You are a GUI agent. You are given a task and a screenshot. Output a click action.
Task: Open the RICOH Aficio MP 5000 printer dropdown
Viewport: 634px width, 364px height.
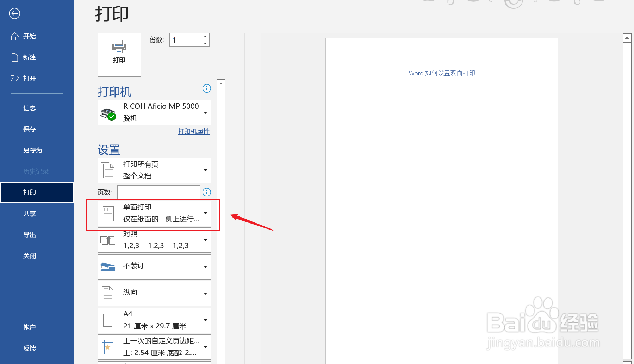tap(154, 113)
